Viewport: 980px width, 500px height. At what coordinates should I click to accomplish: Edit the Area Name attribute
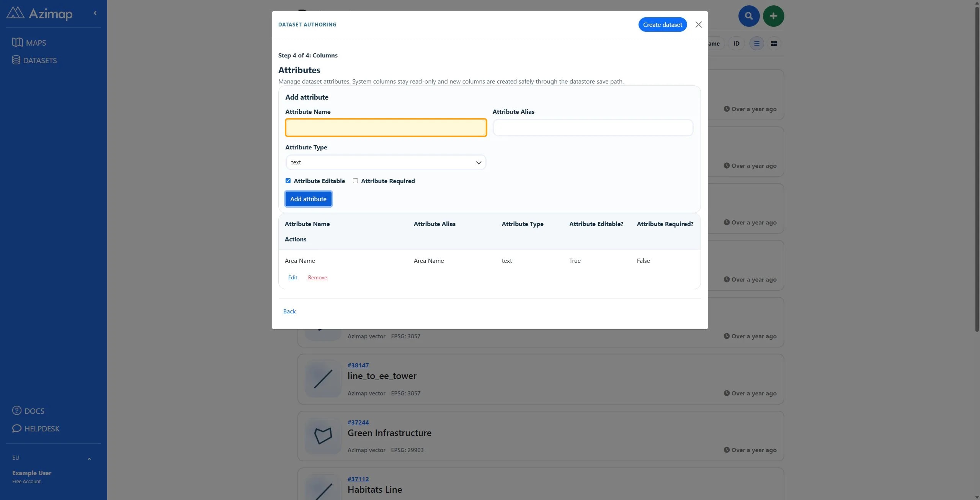click(x=292, y=277)
